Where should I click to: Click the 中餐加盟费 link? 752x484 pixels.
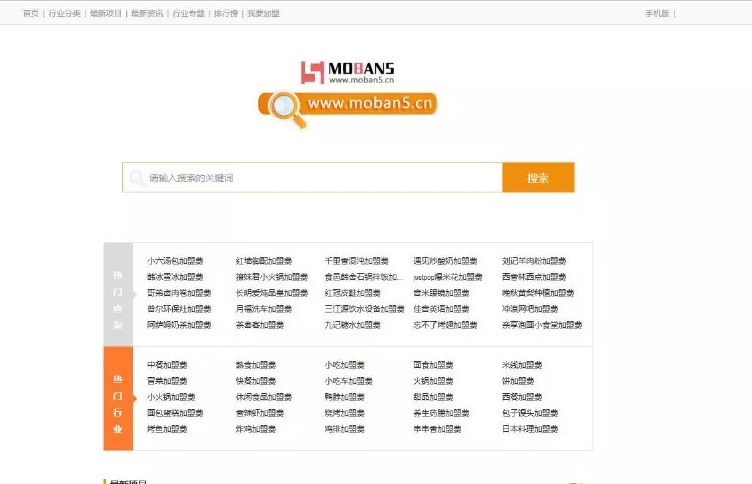(x=167, y=365)
